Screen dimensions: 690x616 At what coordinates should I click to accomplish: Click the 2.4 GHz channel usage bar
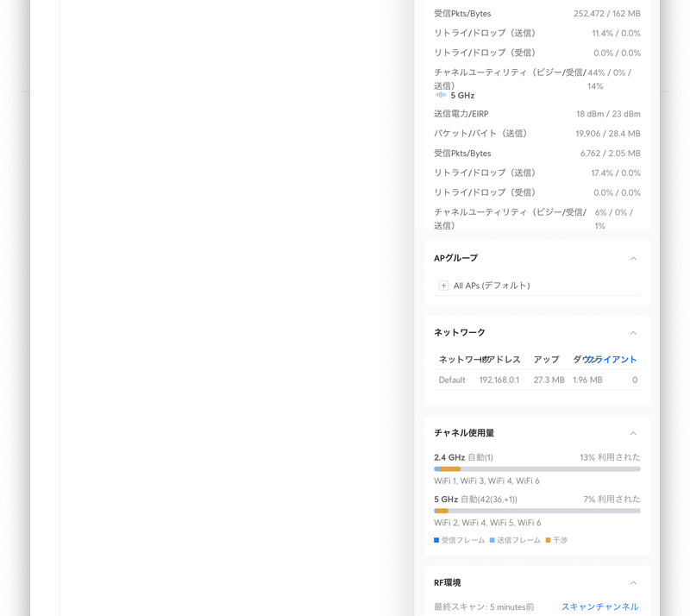[536, 468]
